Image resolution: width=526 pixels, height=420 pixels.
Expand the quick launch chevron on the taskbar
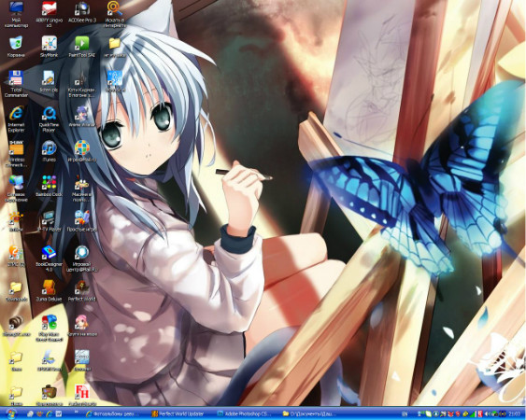(76, 412)
